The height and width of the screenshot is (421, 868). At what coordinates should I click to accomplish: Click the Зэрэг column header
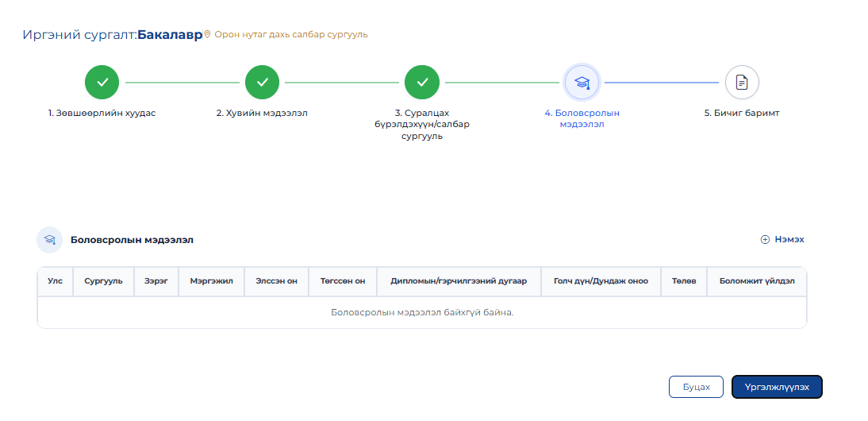[156, 281]
